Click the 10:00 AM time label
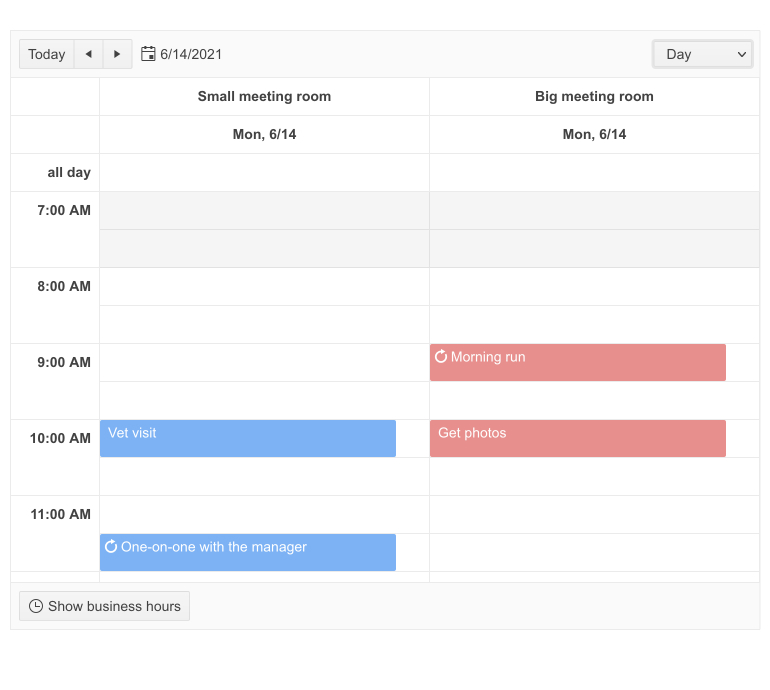 tap(60, 439)
